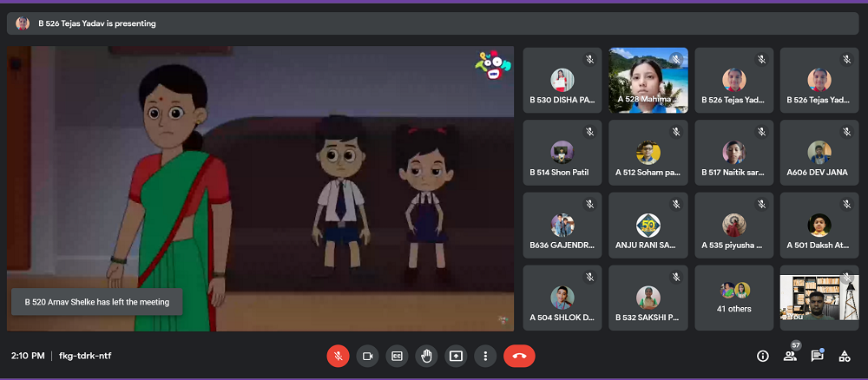Image resolution: width=868 pixels, height=380 pixels.
Task: Click the A606 DEV JANA tile
Action: 819,153
